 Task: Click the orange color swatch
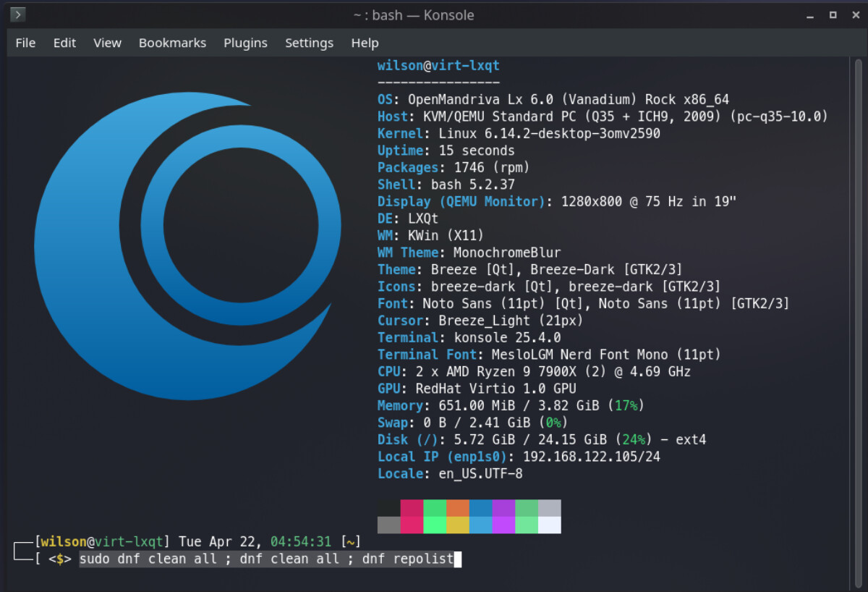click(458, 508)
